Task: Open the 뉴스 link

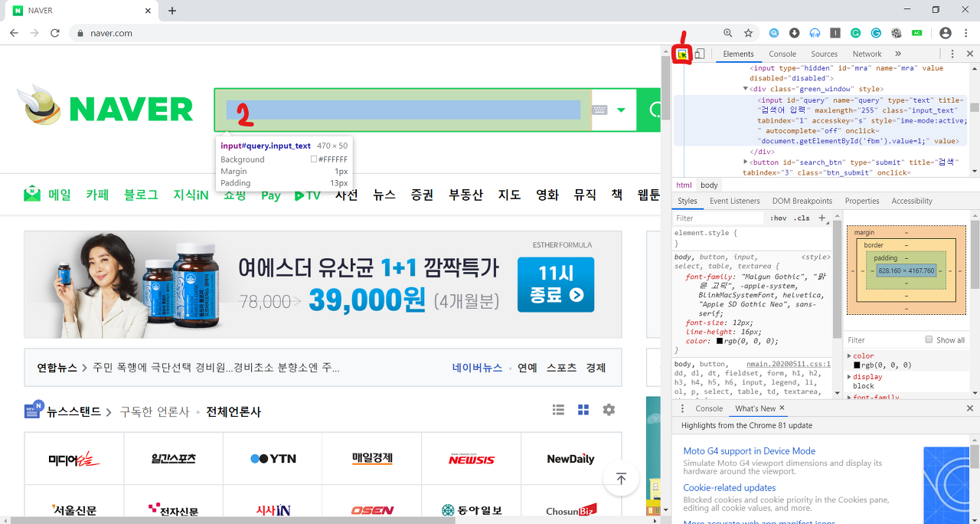Action: [x=384, y=195]
